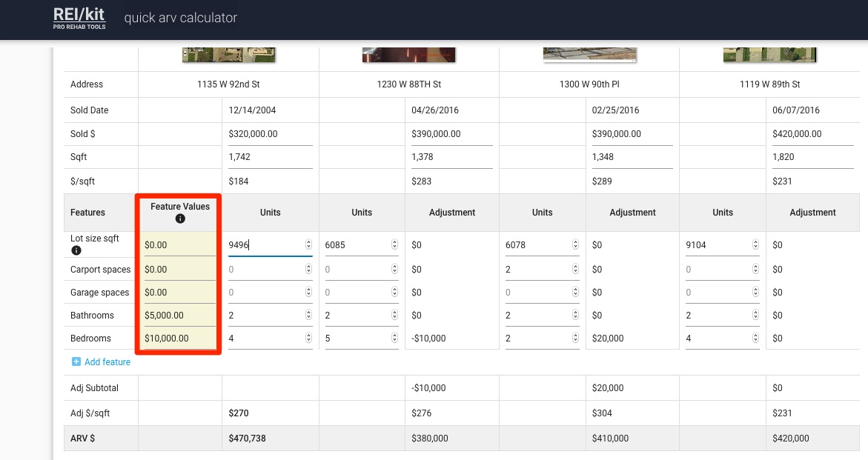Open the Add feature link
The image size is (868, 460).
click(106, 361)
